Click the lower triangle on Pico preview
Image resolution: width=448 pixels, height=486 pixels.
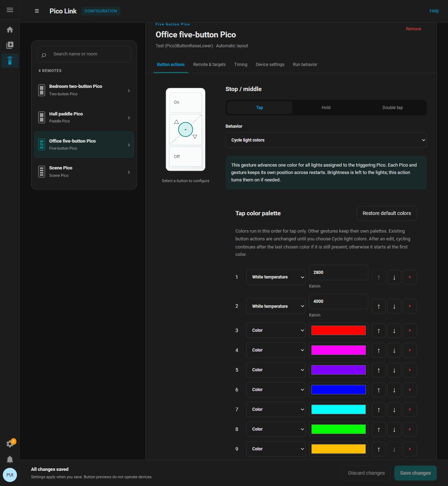[x=195, y=137]
